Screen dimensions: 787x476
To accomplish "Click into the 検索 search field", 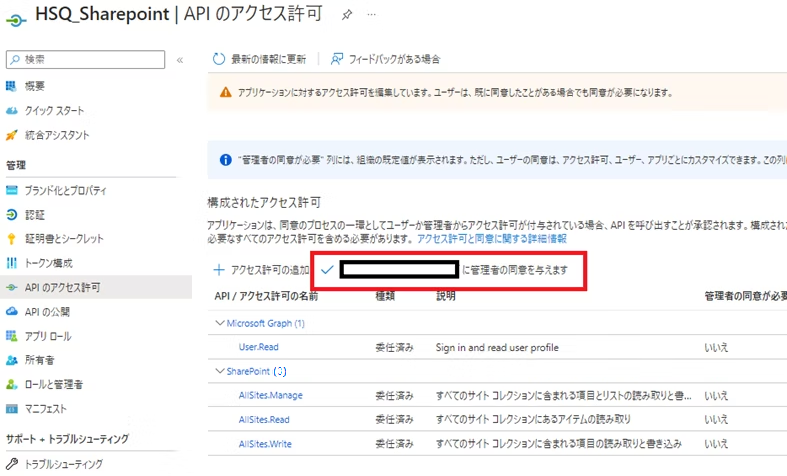I will click(85, 59).
